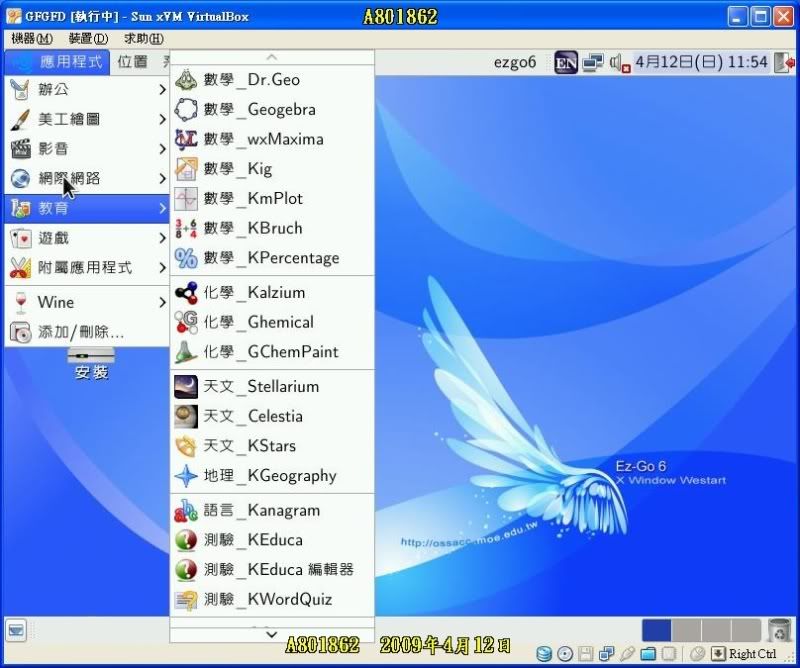This screenshot has height=668, width=800.
Task: Click the show desktop icon in bottom panel
Action: click(x=16, y=631)
